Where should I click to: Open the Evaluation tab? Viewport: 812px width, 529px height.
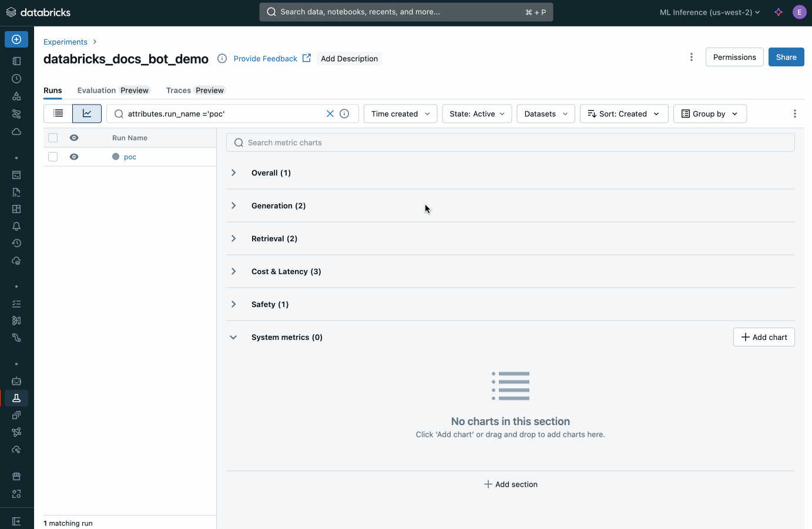tap(95, 90)
